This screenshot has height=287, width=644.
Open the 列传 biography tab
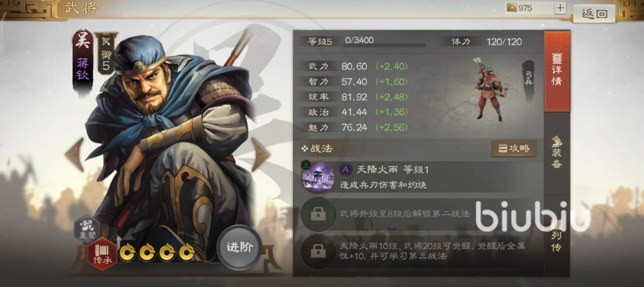(557, 235)
